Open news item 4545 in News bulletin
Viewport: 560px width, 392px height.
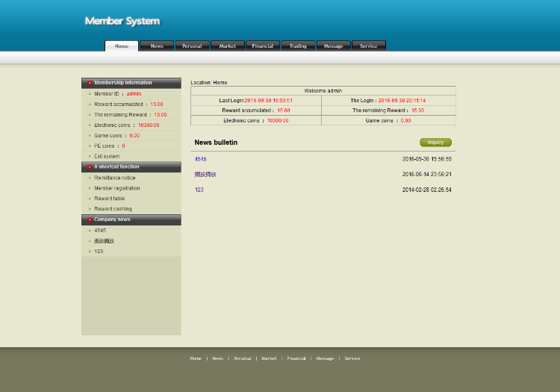(200, 159)
